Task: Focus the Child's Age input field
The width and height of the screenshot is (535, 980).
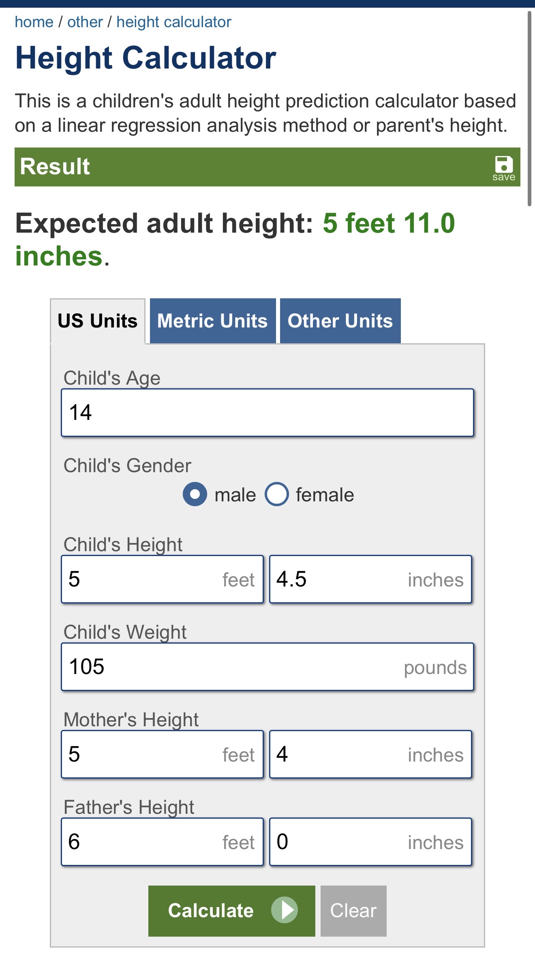Action: pos(267,413)
